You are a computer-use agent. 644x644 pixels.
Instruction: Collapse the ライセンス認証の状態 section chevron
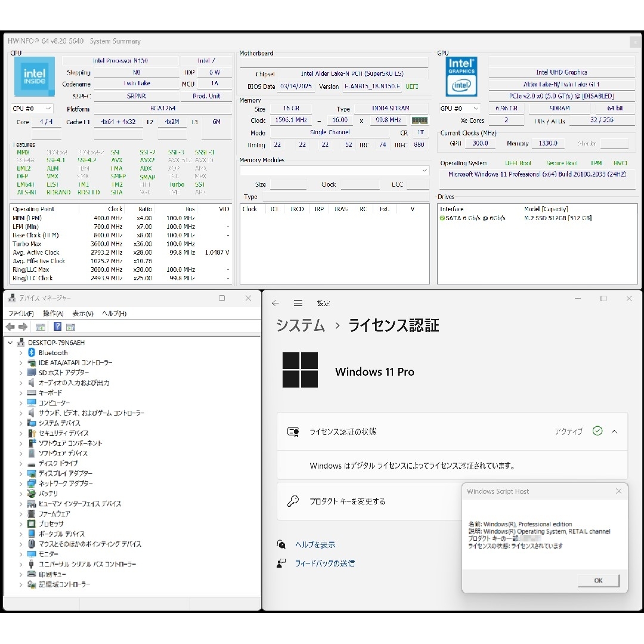pyautogui.click(x=614, y=432)
